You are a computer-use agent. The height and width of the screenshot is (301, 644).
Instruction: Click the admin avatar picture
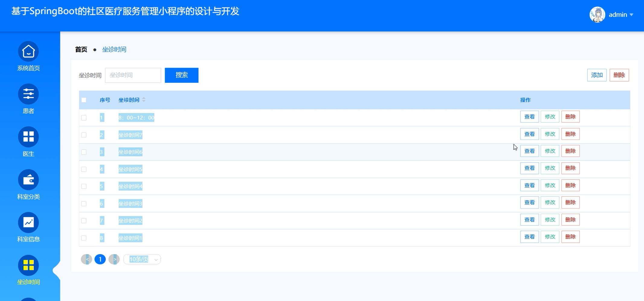597,15
